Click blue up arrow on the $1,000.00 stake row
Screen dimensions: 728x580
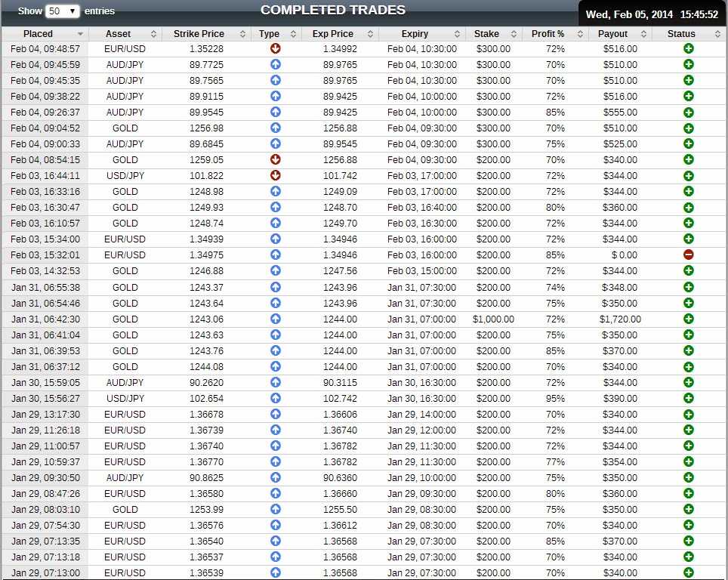276,319
